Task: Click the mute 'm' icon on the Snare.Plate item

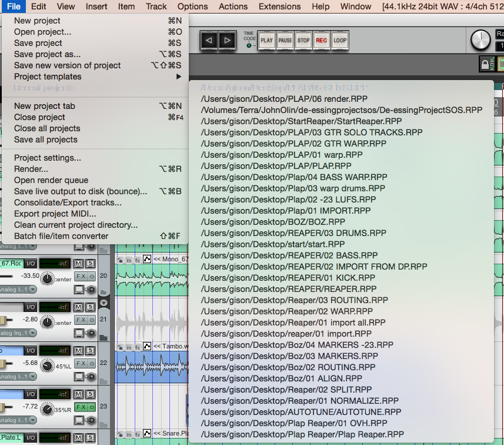Action: tap(129, 434)
